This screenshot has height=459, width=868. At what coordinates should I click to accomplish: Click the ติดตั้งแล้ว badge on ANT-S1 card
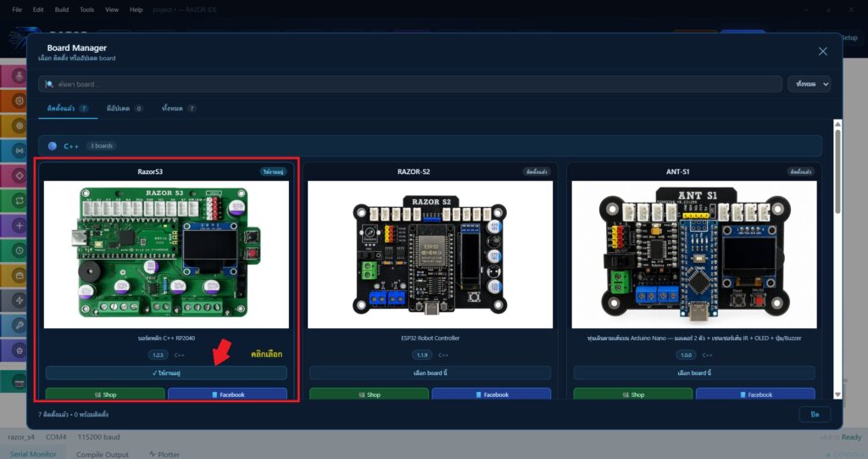800,172
